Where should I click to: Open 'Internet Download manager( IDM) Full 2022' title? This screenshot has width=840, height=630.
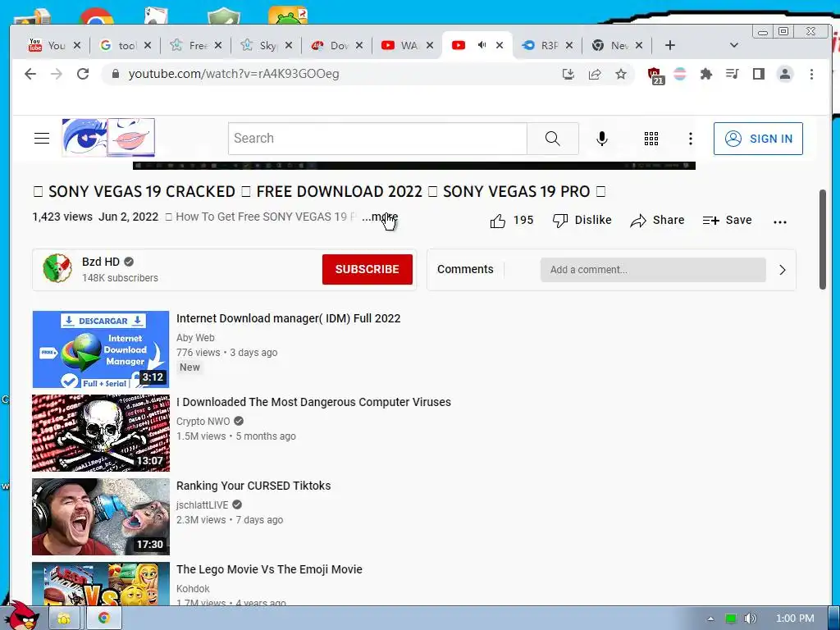coord(288,318)
